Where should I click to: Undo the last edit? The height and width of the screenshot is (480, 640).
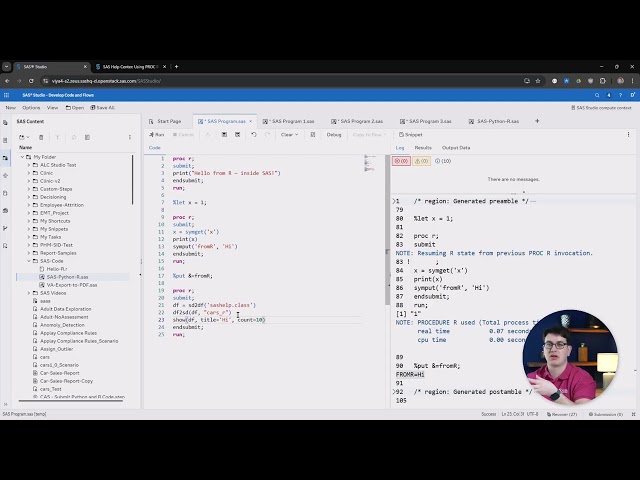pos(254,135)
